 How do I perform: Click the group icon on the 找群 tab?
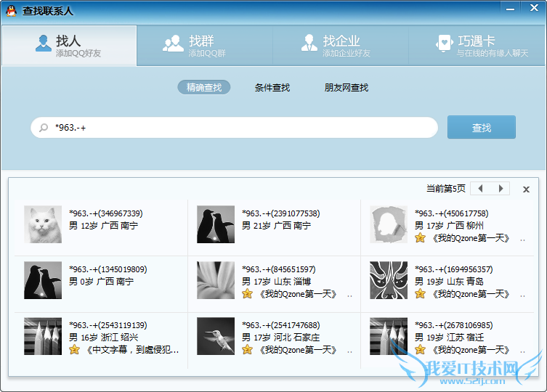[173, 44]
